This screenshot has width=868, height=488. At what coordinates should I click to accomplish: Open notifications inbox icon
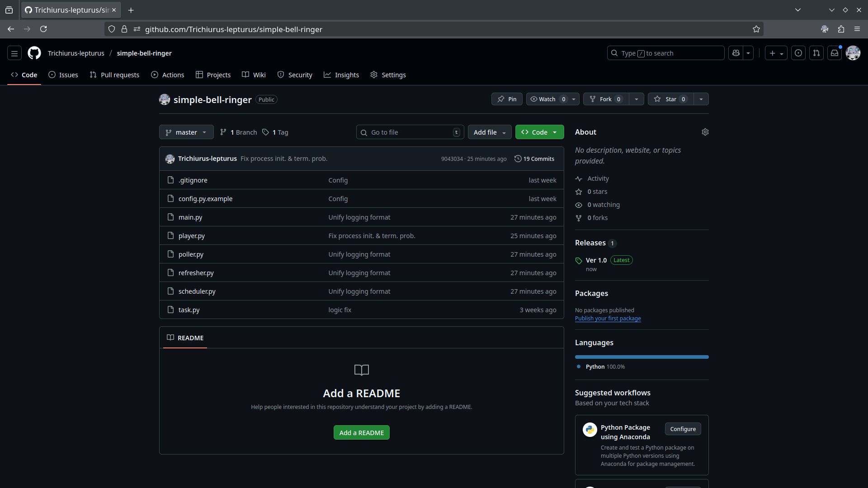click(x=835, y=53)
